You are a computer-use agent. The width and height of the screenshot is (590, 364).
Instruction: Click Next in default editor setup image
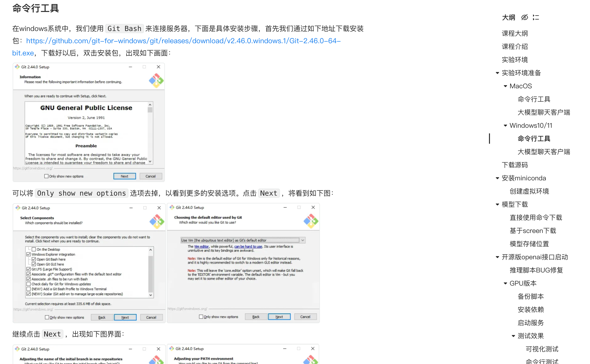[279, 317]
